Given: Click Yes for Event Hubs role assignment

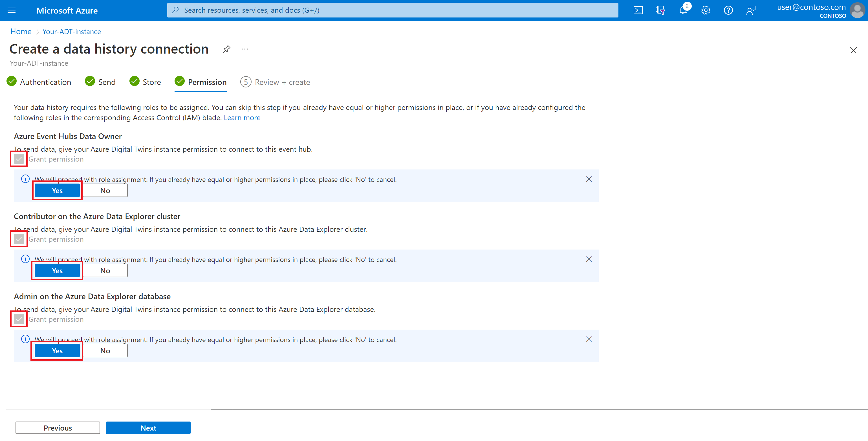Looking at the screenshot, I should pos(57,191).
